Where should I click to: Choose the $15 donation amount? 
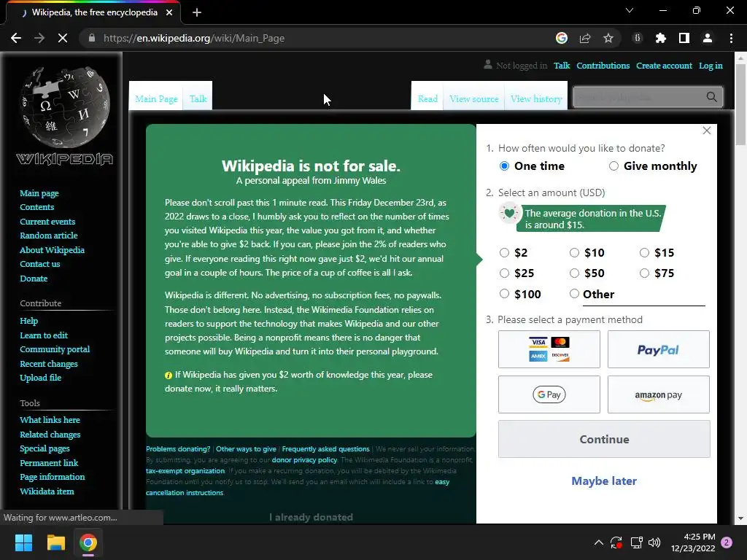click(x=644, y=253)
